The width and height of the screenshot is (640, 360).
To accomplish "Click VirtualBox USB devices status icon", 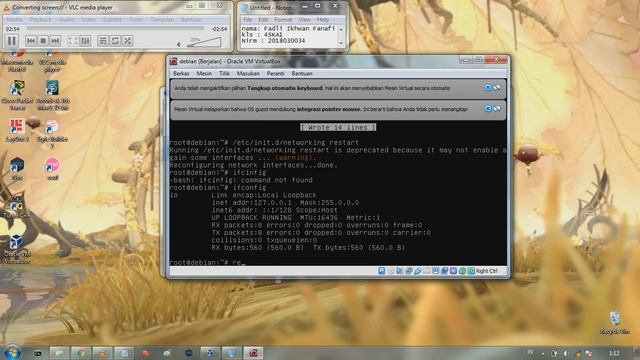I will pyautogui.click(x=418, y=271).
